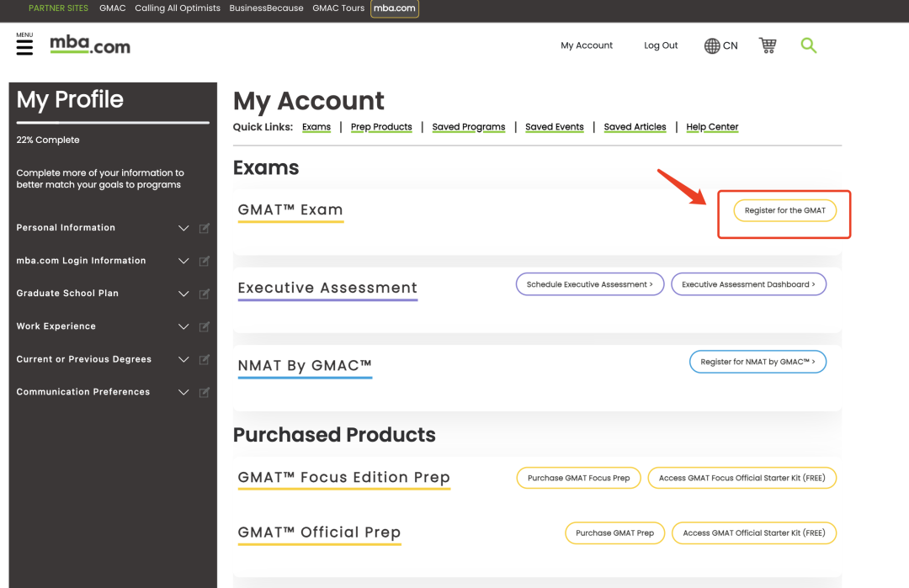Screen dimensions: 909x588
Task: Click Log Out in header
Action: pos(661,45)
